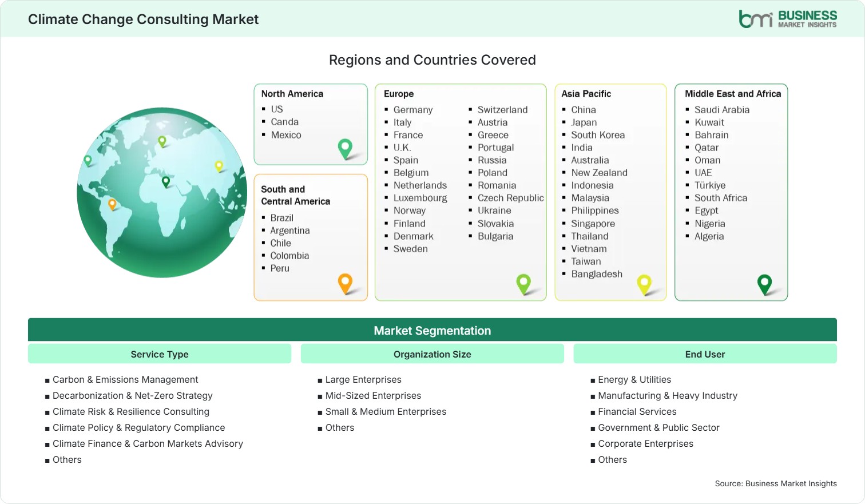Viewport: 865px width, 504px height.
Task: Click Brazil in South and Central America list
Action: pyautogui.click(x=281, y=218)
